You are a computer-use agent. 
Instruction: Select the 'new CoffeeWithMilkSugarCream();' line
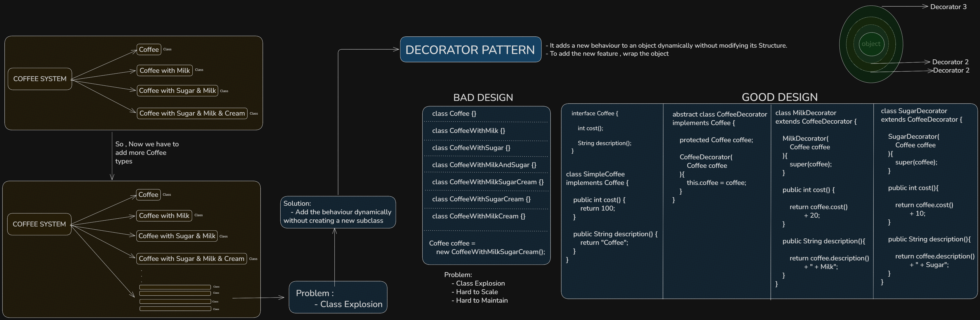click(x=491, y=252)
